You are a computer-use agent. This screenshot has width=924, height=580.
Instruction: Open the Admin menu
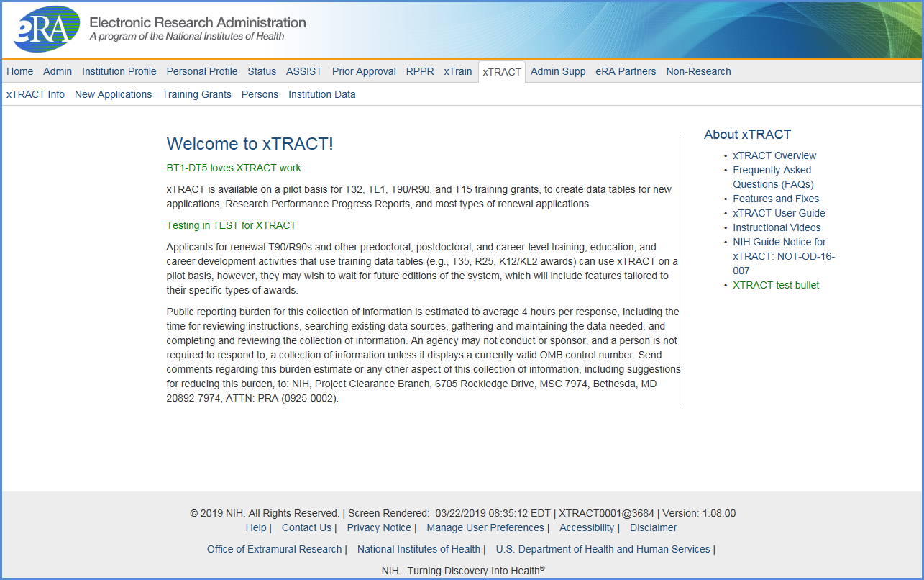[x=58, y=71]
